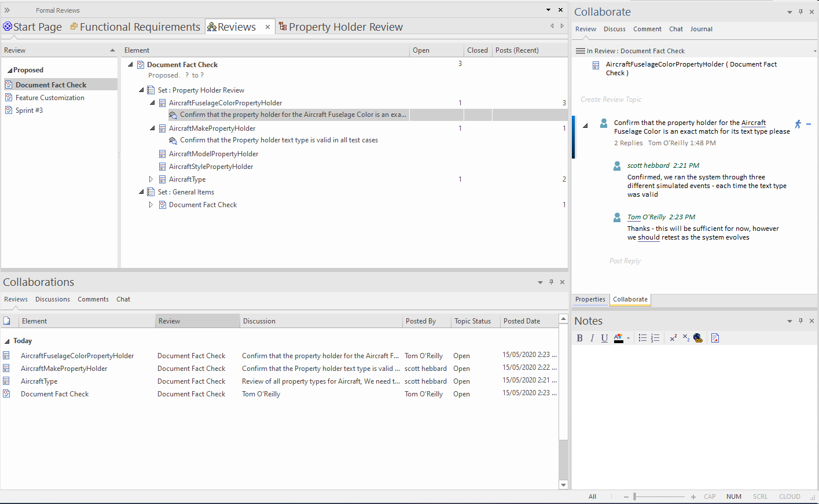The image size is (819, 504).
Task: Click Create Review Topic field
Action: (611, 100)
